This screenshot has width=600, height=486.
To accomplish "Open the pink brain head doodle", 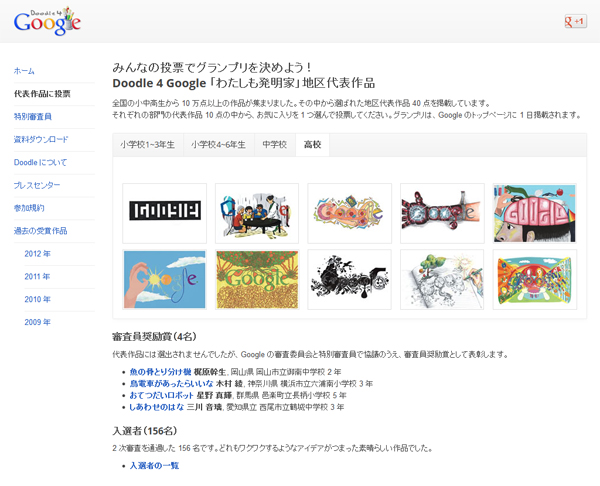I will (535, 213).
